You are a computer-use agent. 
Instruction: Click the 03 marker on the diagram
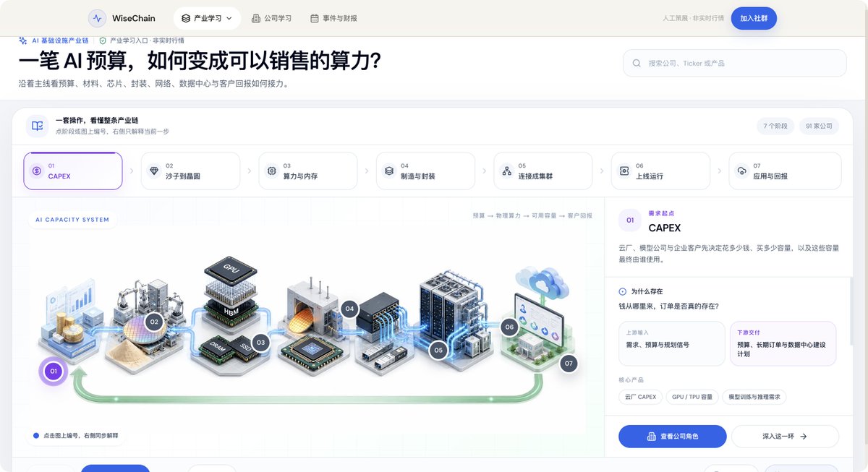pos(260,342)
